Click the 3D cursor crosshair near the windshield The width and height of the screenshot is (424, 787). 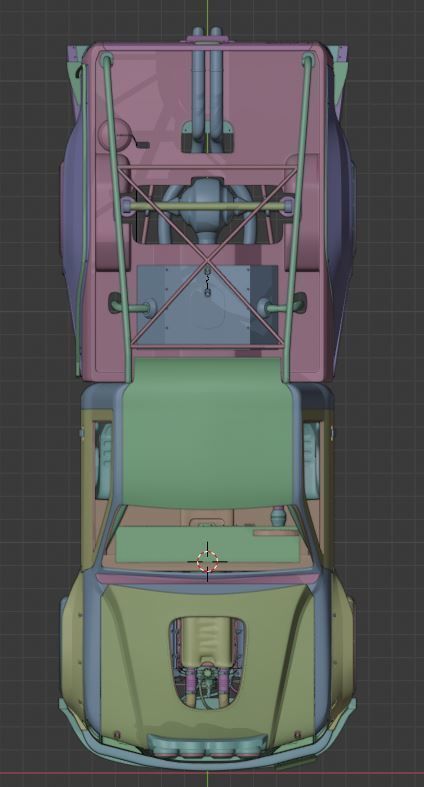pyautogui.click(x=207, y=561)
